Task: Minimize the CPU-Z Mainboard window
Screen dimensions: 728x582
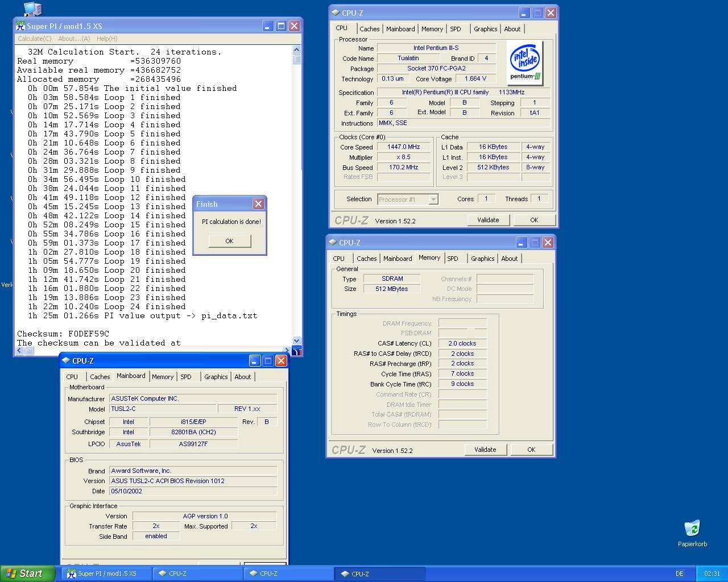Action: click(x=255, y=360)
